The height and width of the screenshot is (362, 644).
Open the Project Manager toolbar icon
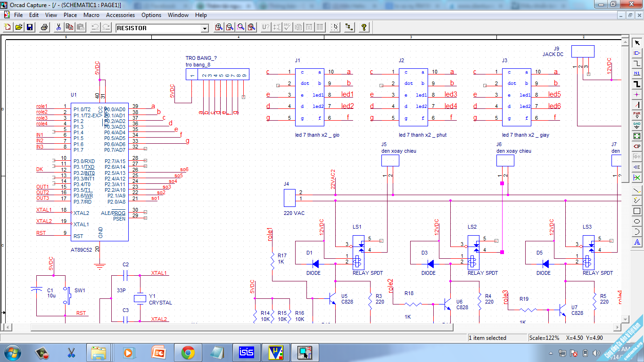coord(349,27)
